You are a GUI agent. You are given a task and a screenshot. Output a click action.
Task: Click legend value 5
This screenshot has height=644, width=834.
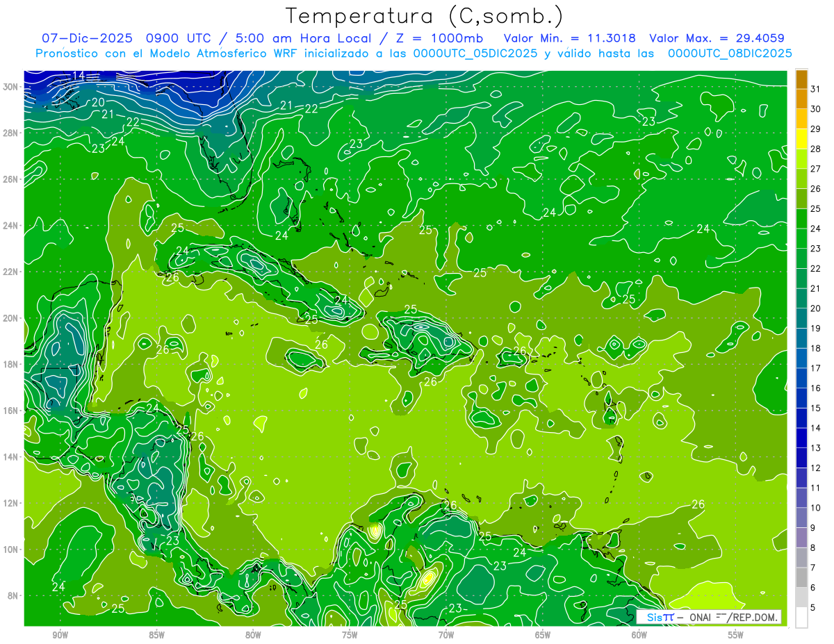pyautogui.click(x=812, y=608)
